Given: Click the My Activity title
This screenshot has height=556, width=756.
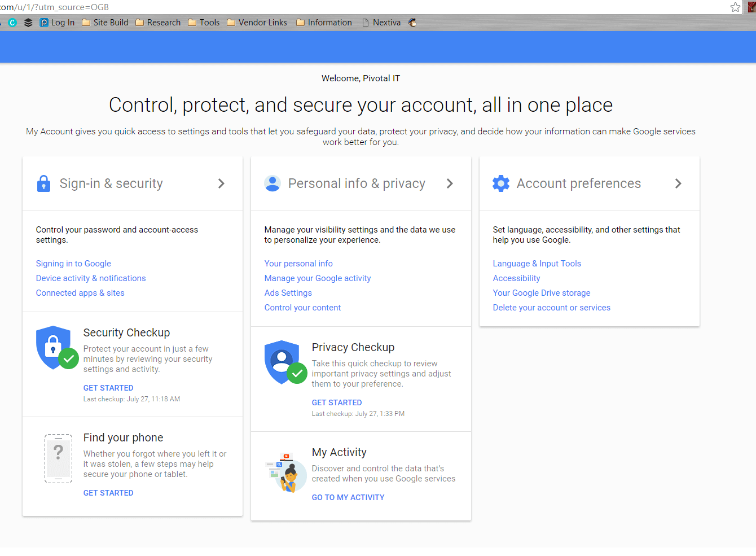Looking at the screenshot, I should (x=339, y=452).
